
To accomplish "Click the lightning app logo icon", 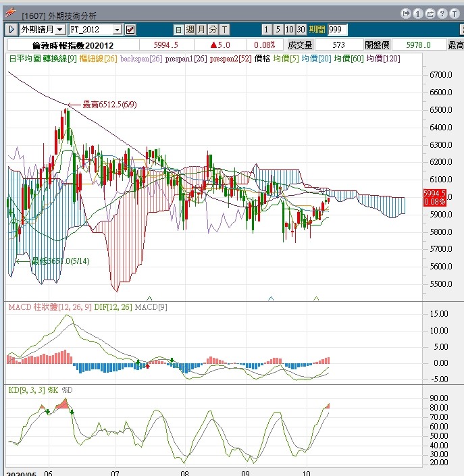I will (x=11, y=12).
